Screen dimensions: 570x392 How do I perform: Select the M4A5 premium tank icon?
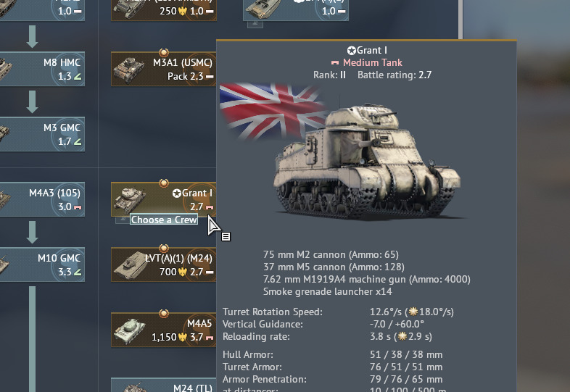coord(129,330)
